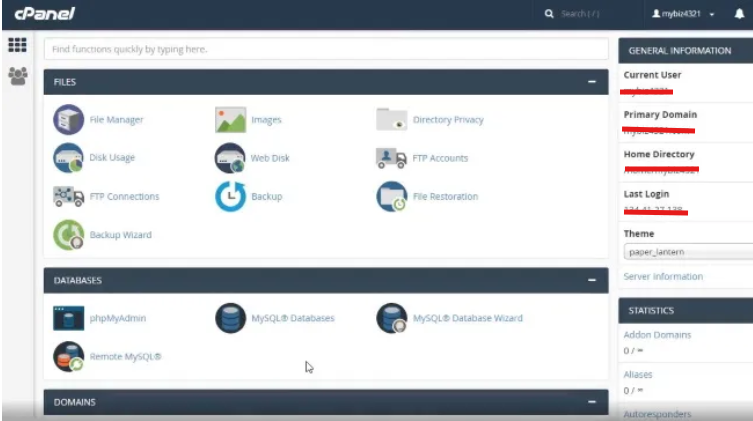The width and height of the screenshot is (753, 421).
Task: Click the DATABASES section header
Action: [326, 280]
